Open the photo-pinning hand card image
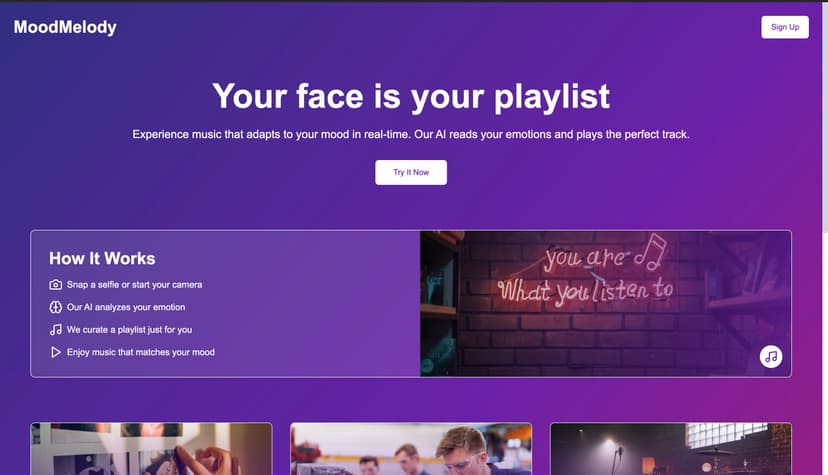Screen dimensions: 828x475 click(152, 449)
